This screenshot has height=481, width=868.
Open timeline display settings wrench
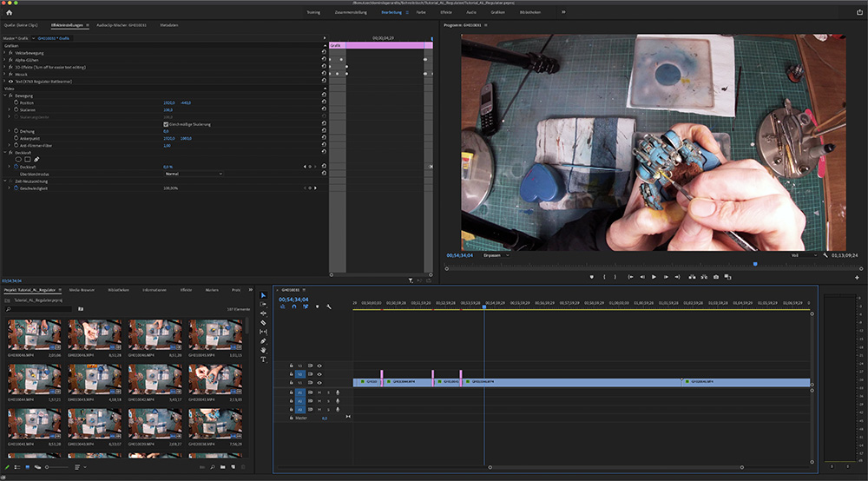pos(329,306)
